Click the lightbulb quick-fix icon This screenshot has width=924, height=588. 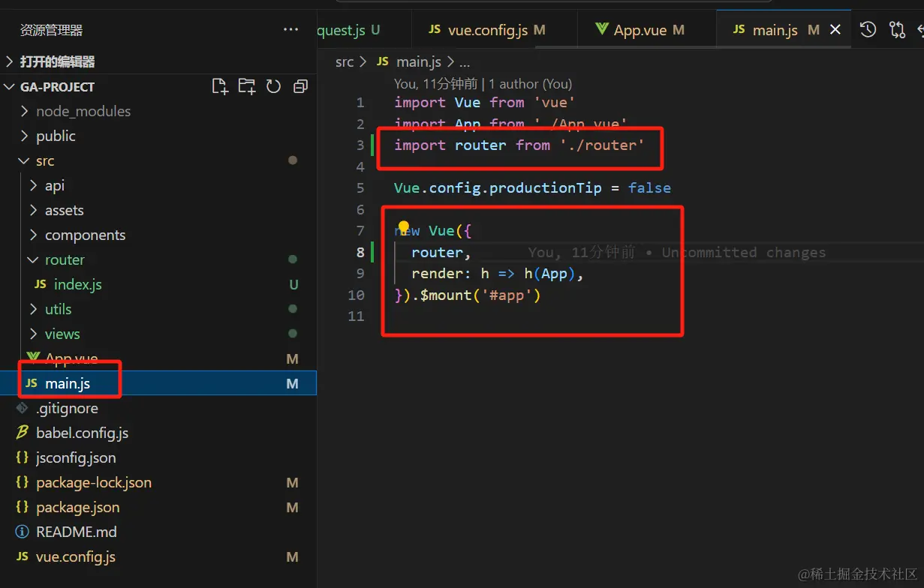tap(404, 228)
